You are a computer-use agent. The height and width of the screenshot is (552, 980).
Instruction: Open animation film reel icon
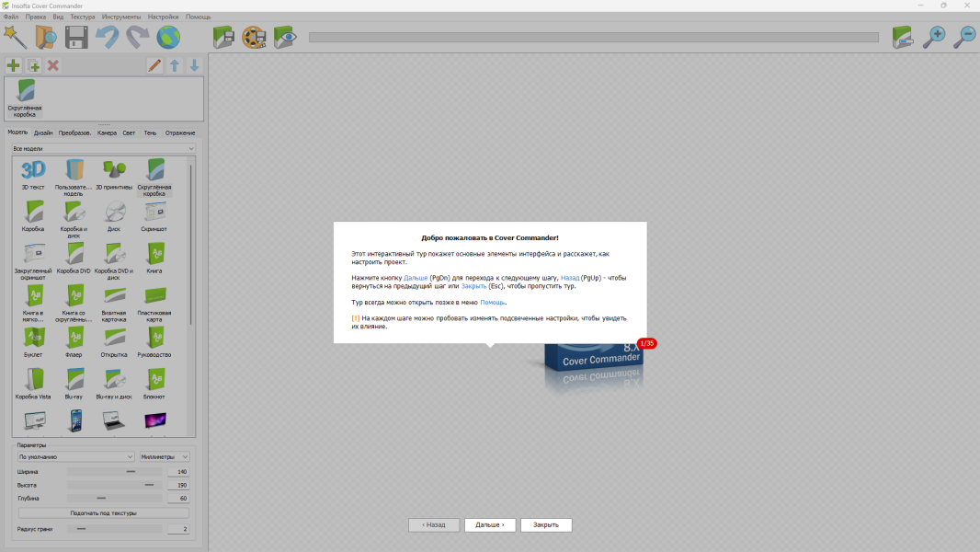pos(255,38)
